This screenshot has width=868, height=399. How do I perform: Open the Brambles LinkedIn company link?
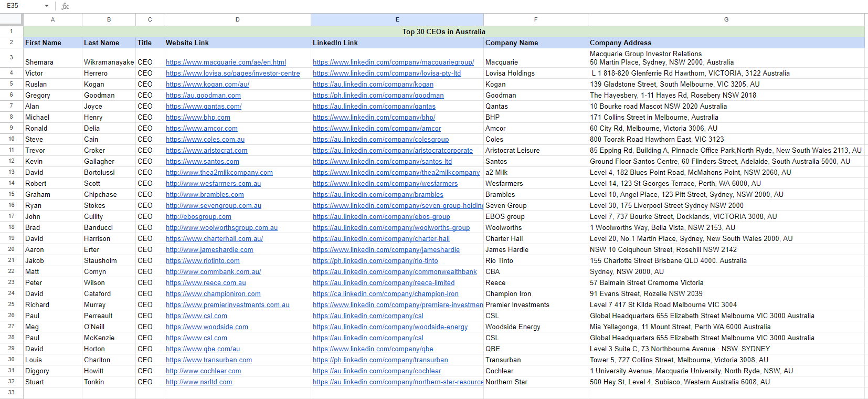[x=378, y=195]
